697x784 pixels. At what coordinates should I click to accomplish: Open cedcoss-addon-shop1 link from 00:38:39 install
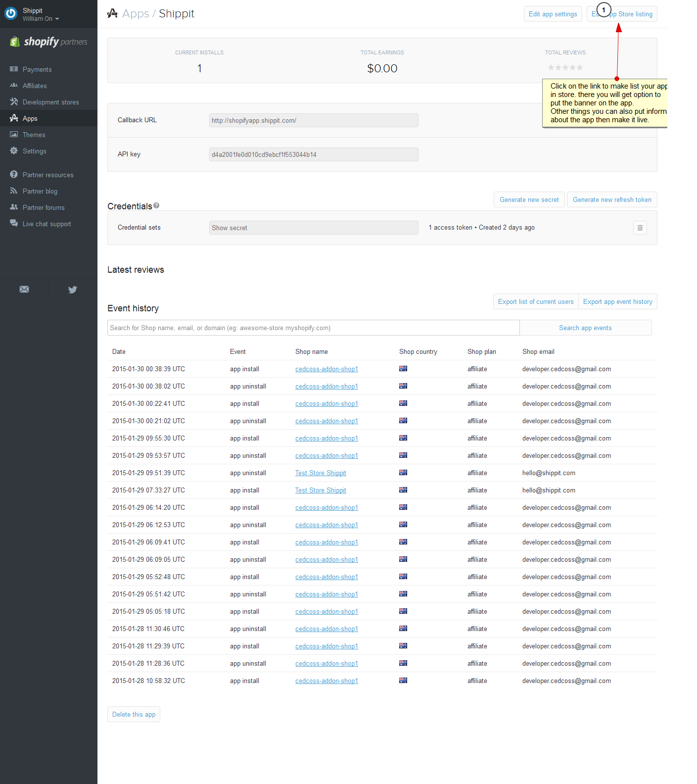click(x=326, y=369)
